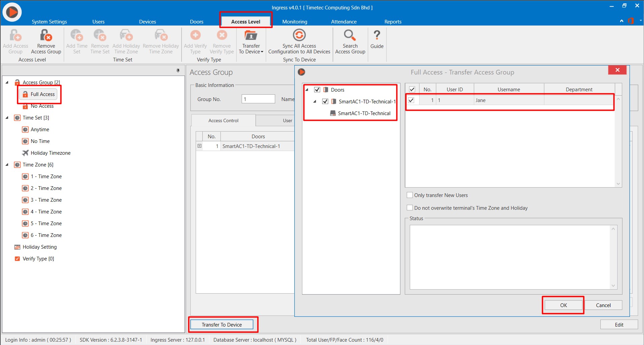Select the Holiday Timezone airplane item
This screenshot has width=644, height=345.
coord(46,153)
